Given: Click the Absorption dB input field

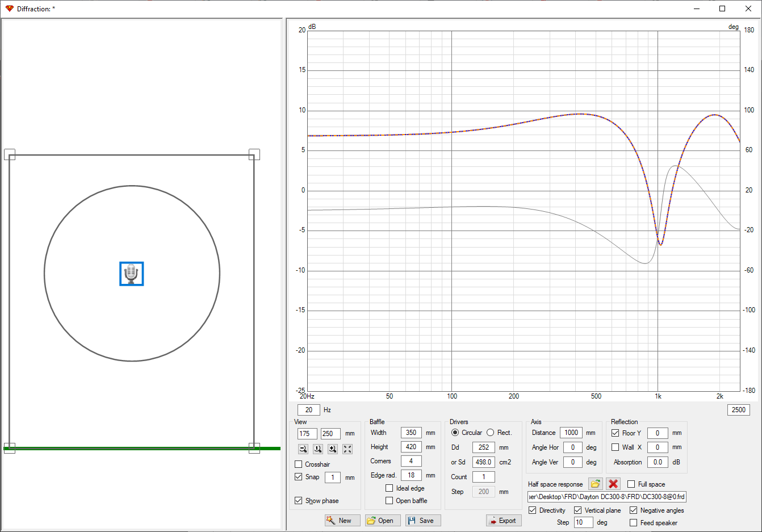Looking at the screenshot, I should 658,462.
